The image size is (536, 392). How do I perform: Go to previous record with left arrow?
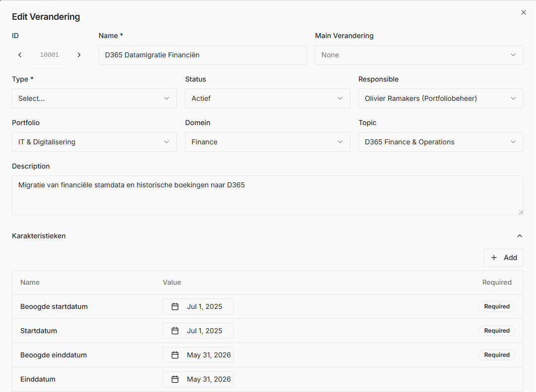(x=20, y=55)
